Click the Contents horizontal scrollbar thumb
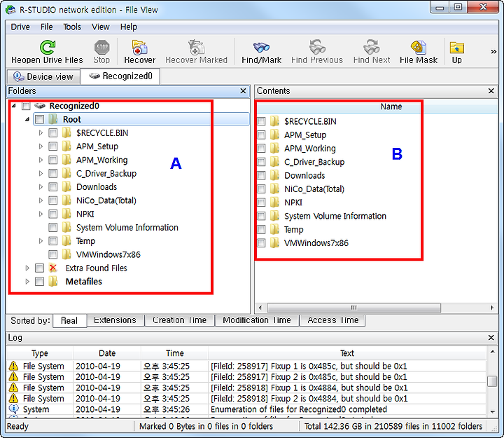The width and height of the screenshot is (504, 438). tap(353, 308)
